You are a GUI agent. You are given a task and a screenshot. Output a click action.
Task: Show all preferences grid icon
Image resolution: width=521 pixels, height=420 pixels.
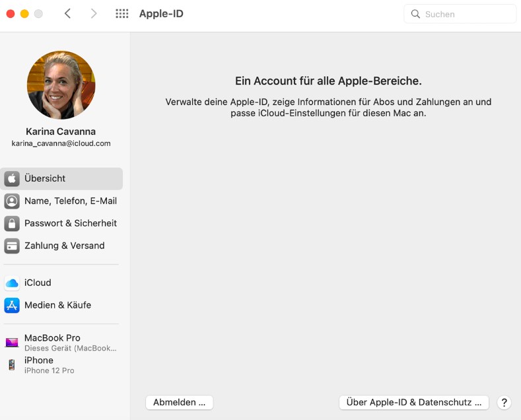pos(122,14)
